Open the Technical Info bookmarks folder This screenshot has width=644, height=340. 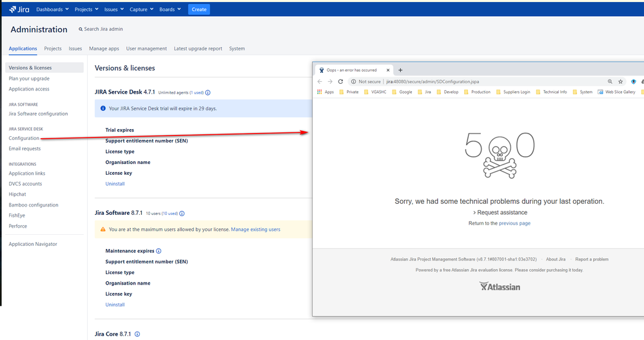coord(551,92)
